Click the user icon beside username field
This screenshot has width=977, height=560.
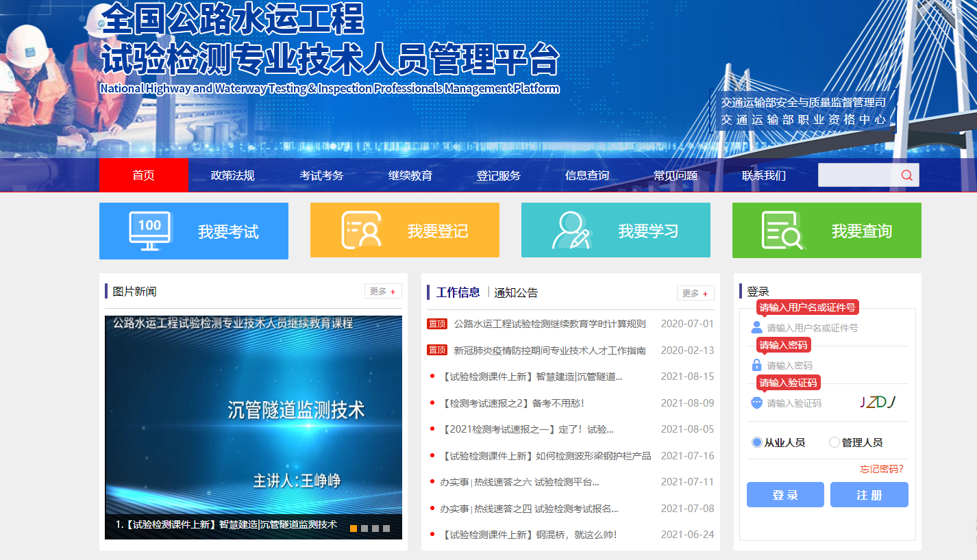tap(756, 328)
